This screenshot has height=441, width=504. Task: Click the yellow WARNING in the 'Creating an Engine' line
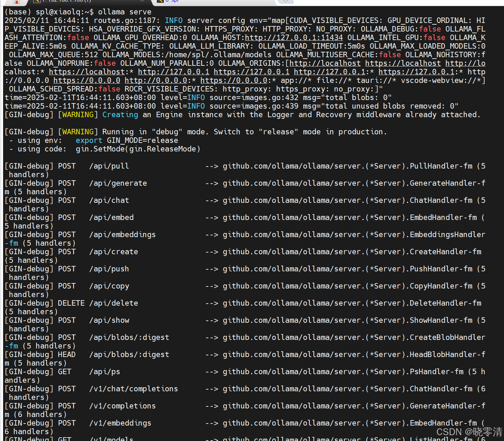(x=78, y=115)
